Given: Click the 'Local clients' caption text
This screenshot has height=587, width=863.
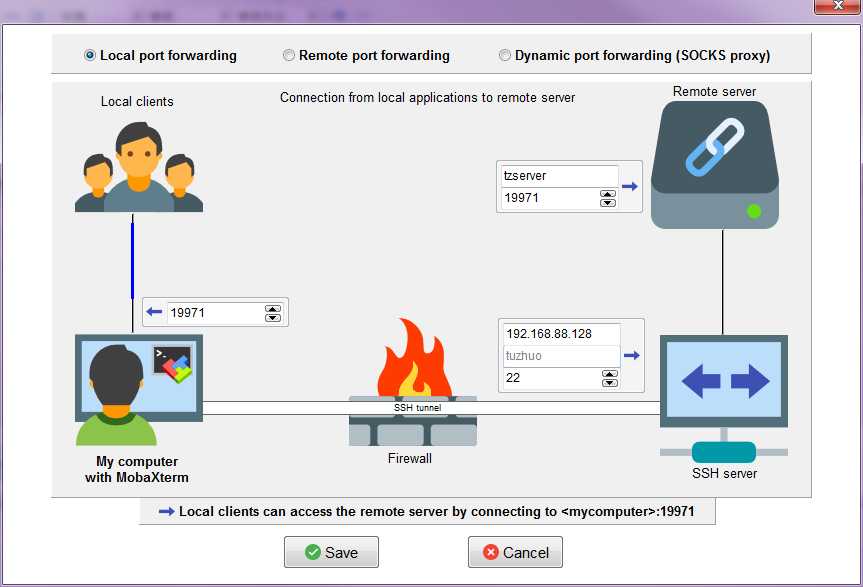Looking at the screenshot, I should (x=137, y=101).
